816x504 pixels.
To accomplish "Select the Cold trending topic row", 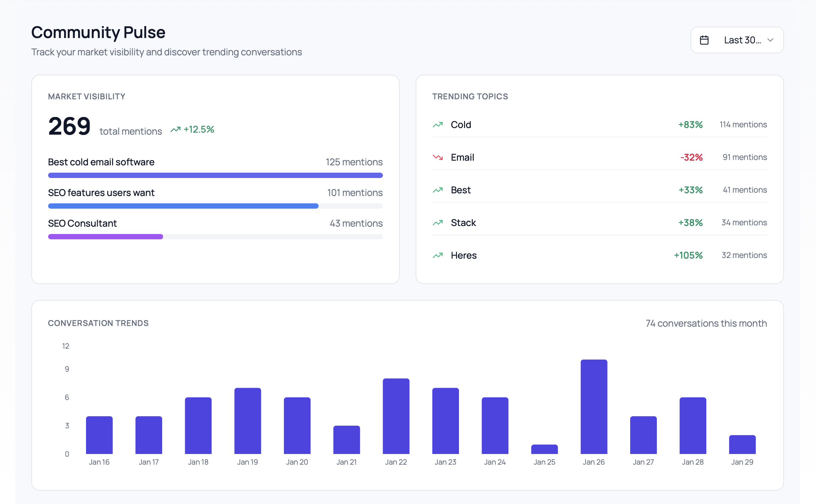I will tap(599, 125).
